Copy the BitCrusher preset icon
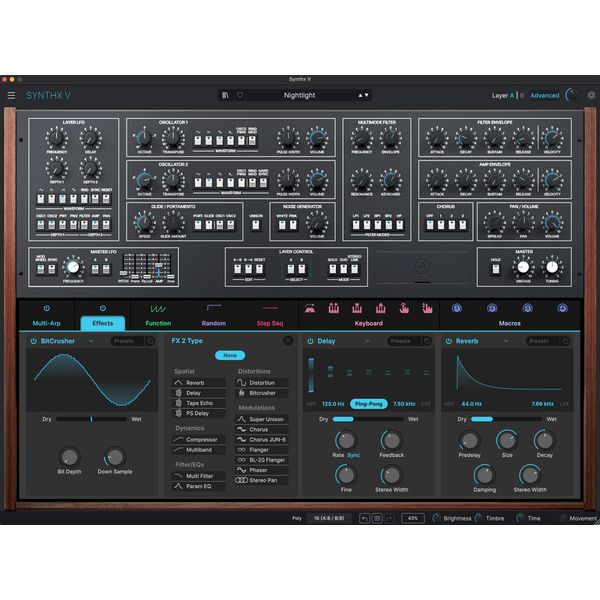Viewport: 600px width, 600px height. [x=150, y=341]
